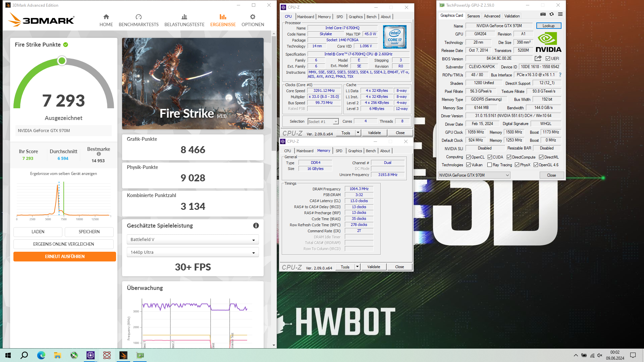Open Windows Start menu
The image size is (644, 362).
point(8,355)
